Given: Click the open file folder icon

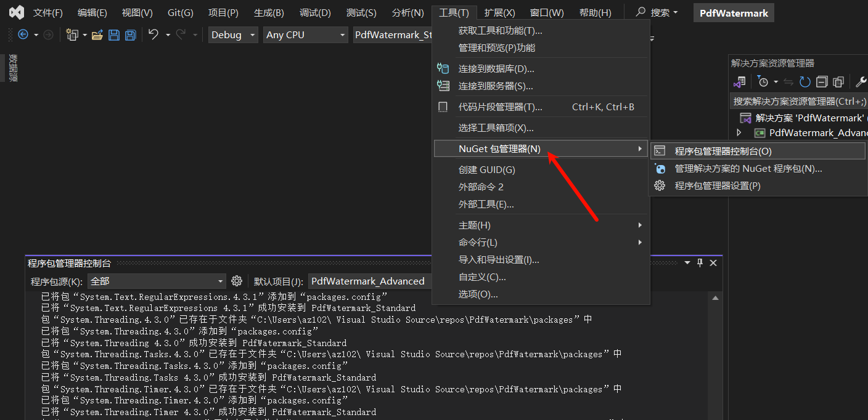Looking at the screenshot, I should (x=97, y=35).
